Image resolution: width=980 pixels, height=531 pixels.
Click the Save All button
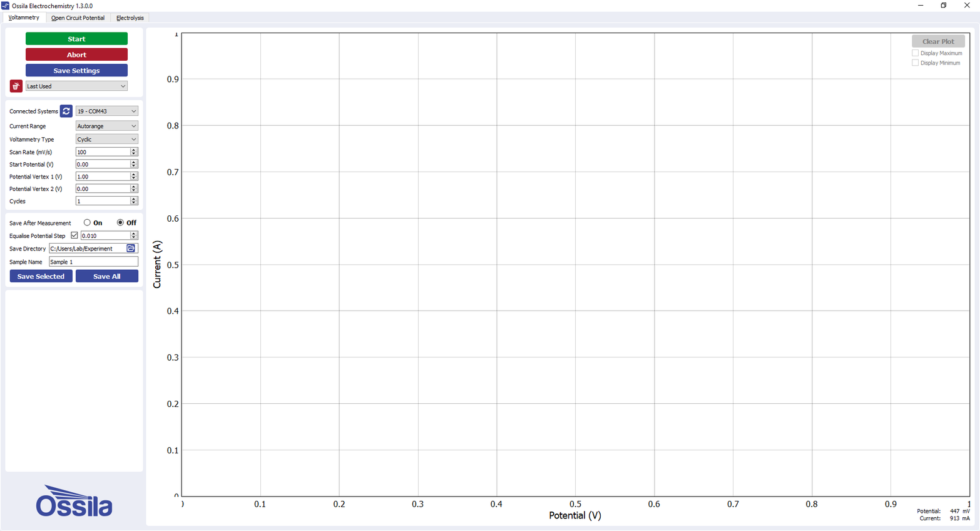click(107, 276)
